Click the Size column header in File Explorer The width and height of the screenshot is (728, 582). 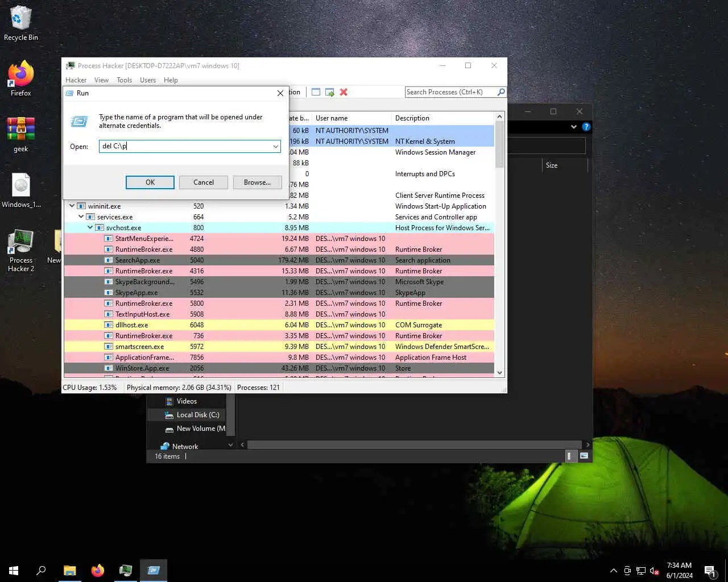point(564,165)
